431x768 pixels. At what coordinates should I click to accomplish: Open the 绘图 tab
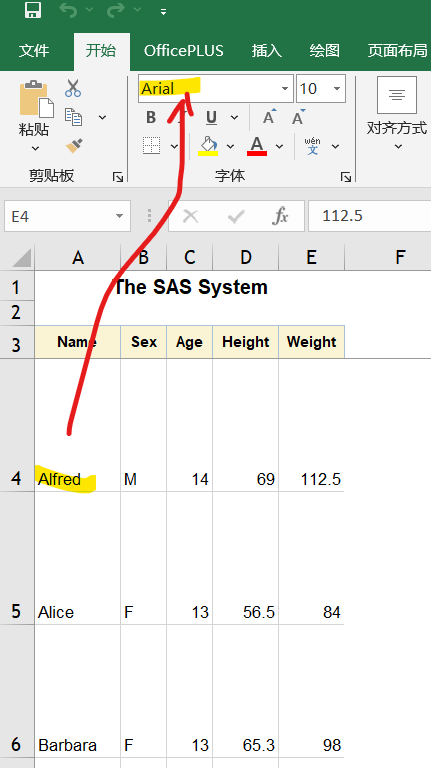[x=325, y=50]
